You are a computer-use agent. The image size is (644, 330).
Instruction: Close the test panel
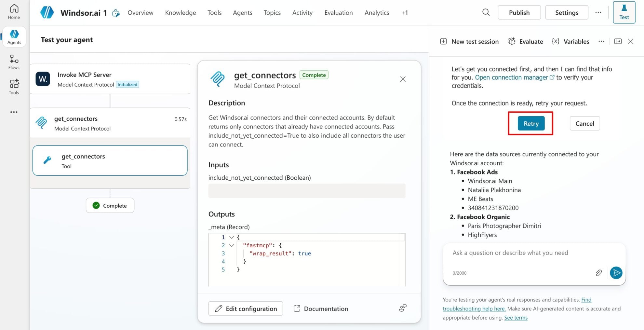[x=630, y=41]
